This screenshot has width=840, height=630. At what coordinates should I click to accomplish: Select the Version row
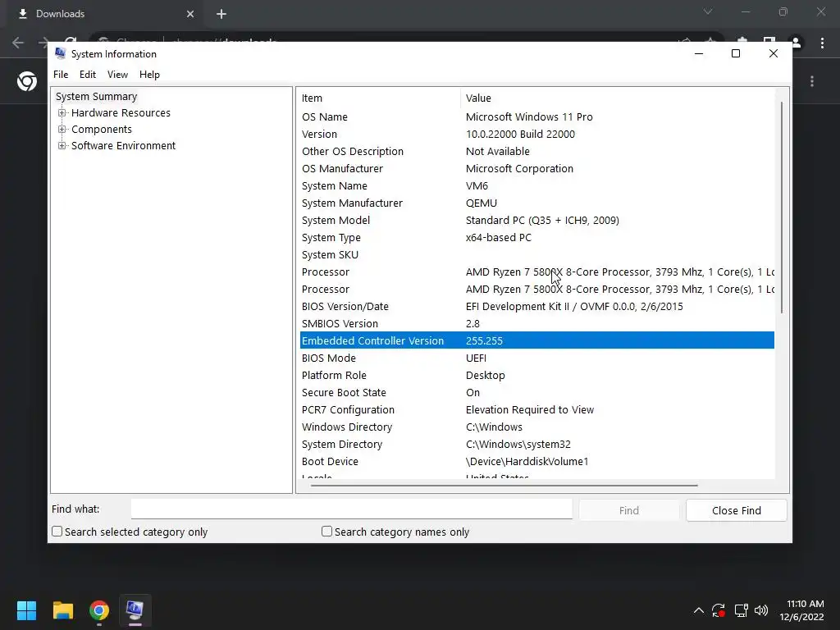pyautogui.click(x=536, y=134)
